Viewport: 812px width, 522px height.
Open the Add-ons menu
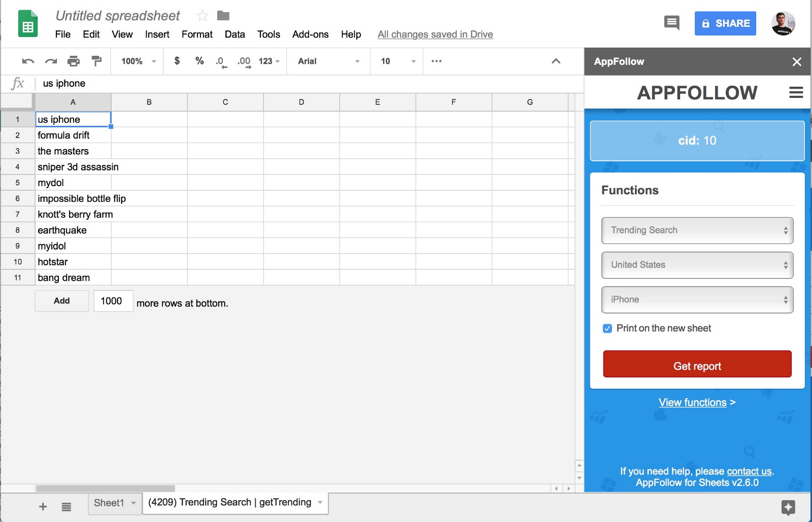tap(310, 34)
